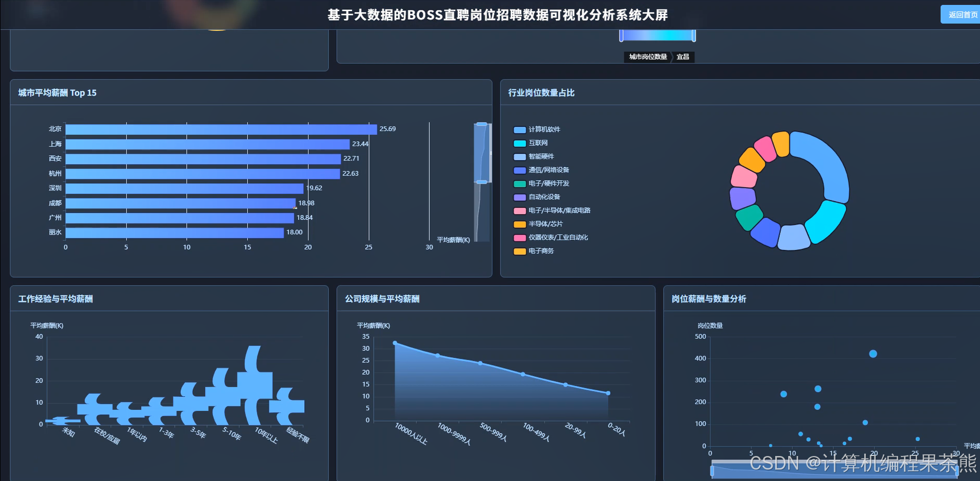Click the 城市岗位数量 breadcrumb label
This screenshot has width=980, height=481.
(648, 57)
